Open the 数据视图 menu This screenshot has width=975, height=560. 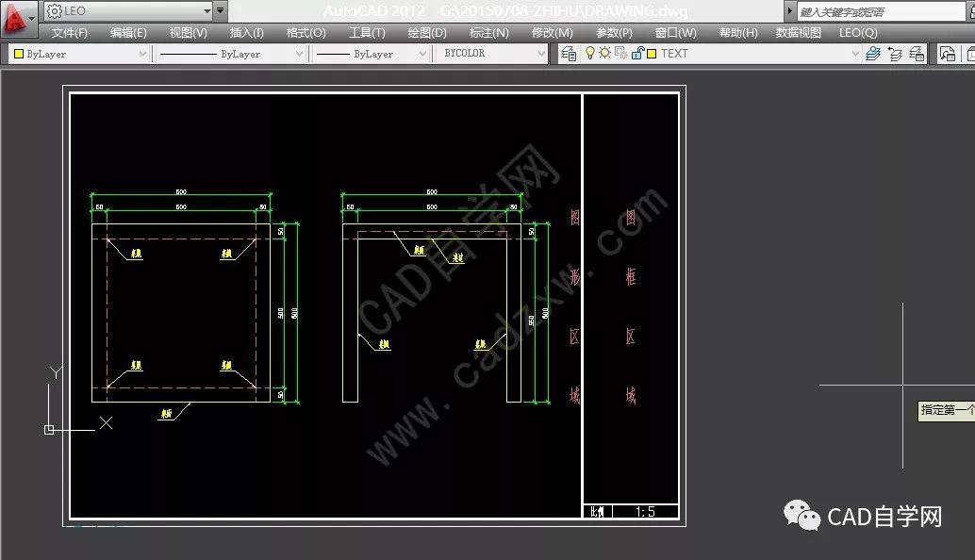pos(799,33)
